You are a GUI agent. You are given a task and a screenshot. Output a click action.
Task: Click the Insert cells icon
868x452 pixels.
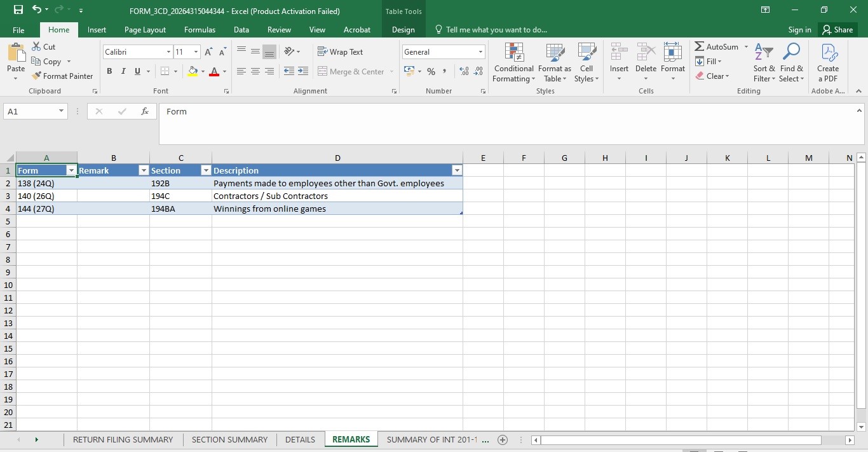click(x=619, y=53)
